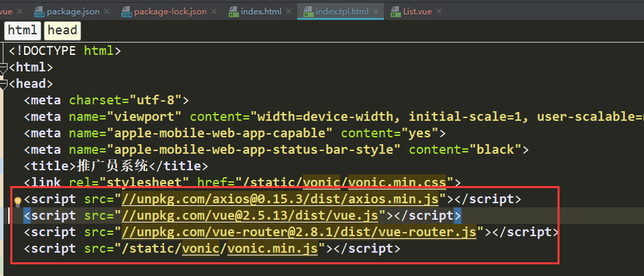Close the package-lock.json tab
The width and height of the screenshot is (644, 276).
pyautogui.click(x=214, y=12)
